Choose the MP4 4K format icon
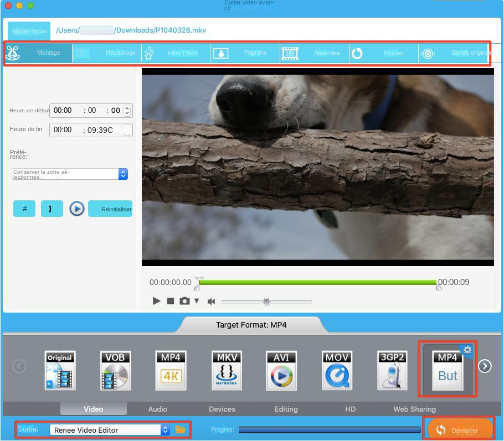Viewport: 504px width, 441px height. point(171,370)
